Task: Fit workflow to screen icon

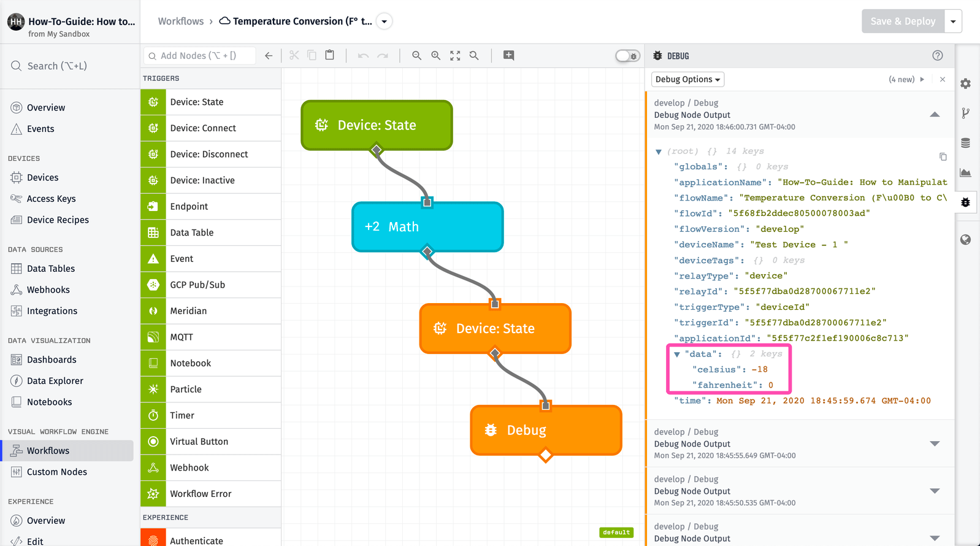Action: (x=455, y=55)
